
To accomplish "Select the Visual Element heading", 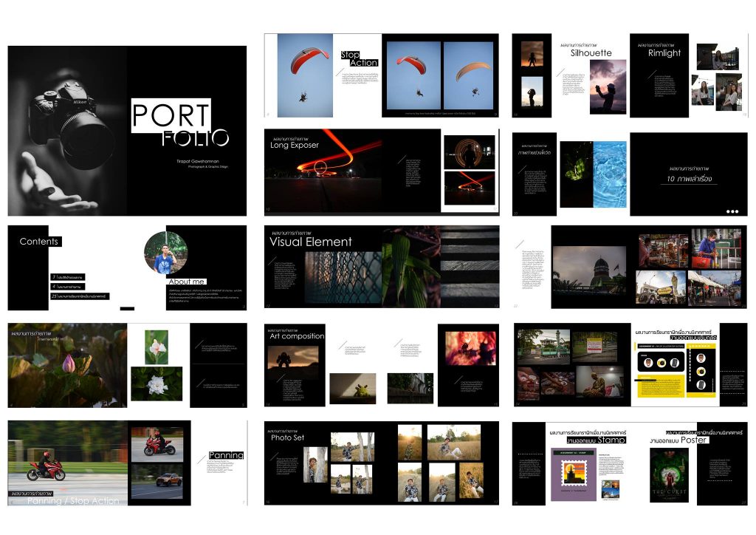I will (x=311, y=242).
